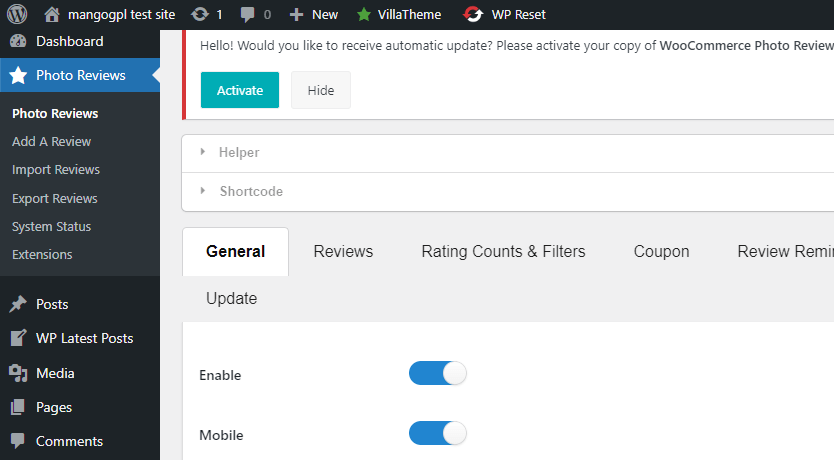This screenshot has height=460, width=834.
Task: Click the Activate button
Action: (x=240, y=90)
